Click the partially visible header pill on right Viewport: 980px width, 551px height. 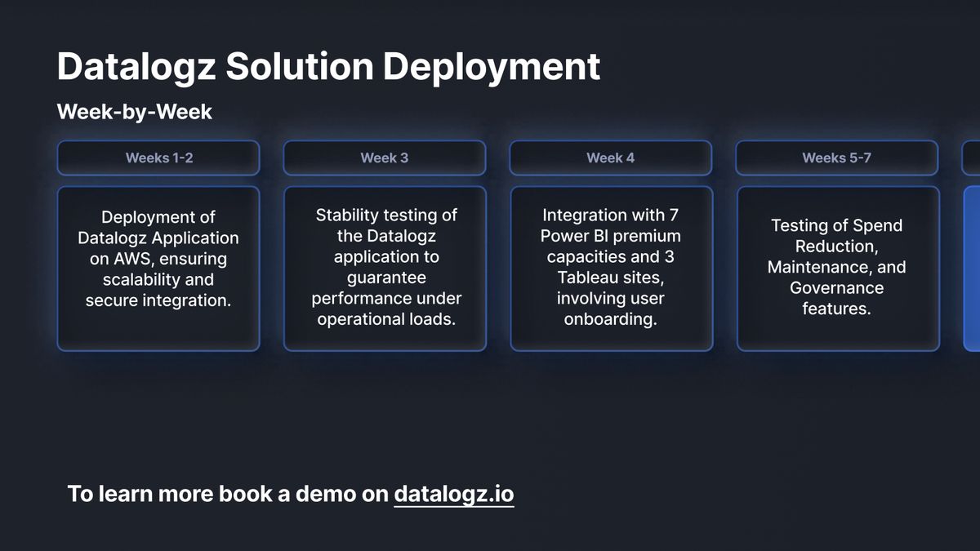coord(973,158)
